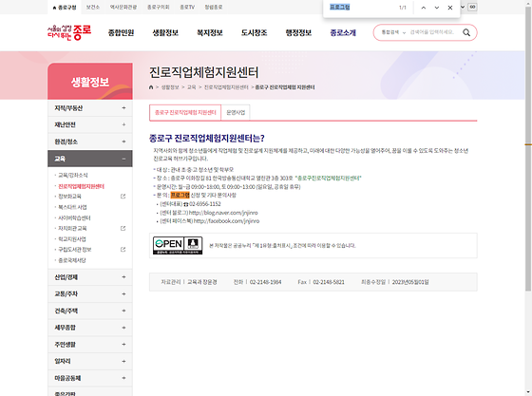
Task: Expand the 건축/주택 menu
Action: pyautogui.click(x=90, y=311)
